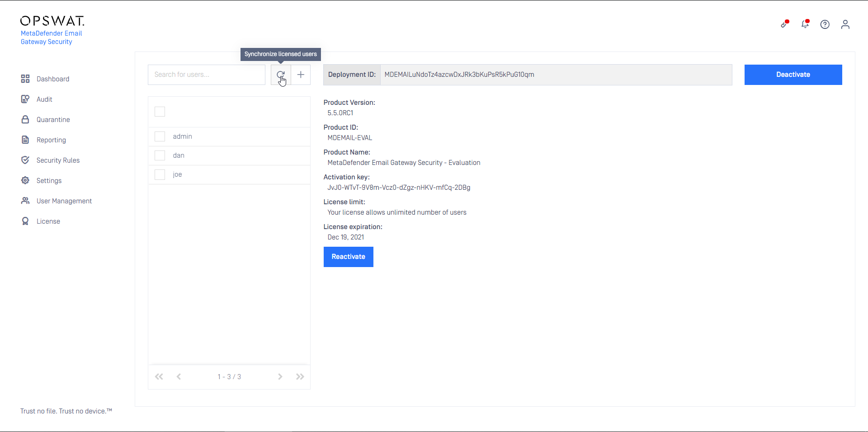Click the Dec 19, 2021 expiration date
Viewport: 868px width, 432px height.
[346, 237]
